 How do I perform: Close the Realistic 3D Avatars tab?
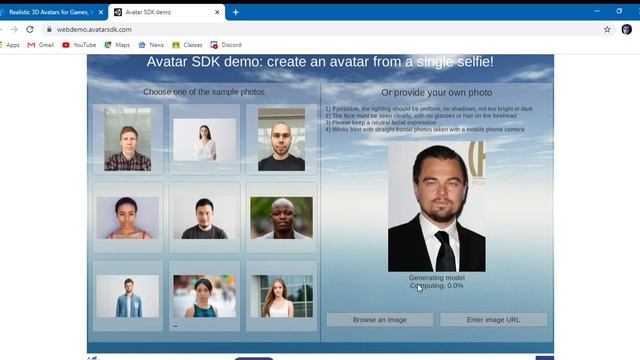101,12
